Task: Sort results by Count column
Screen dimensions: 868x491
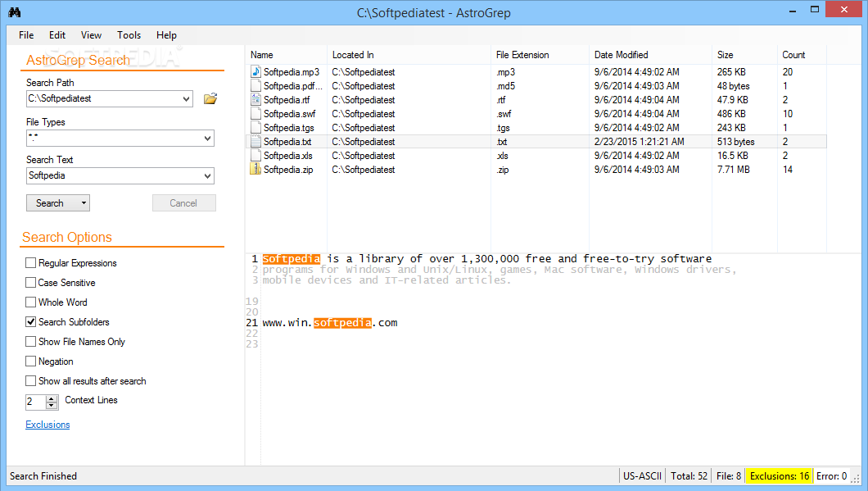Action: point(802,55)
